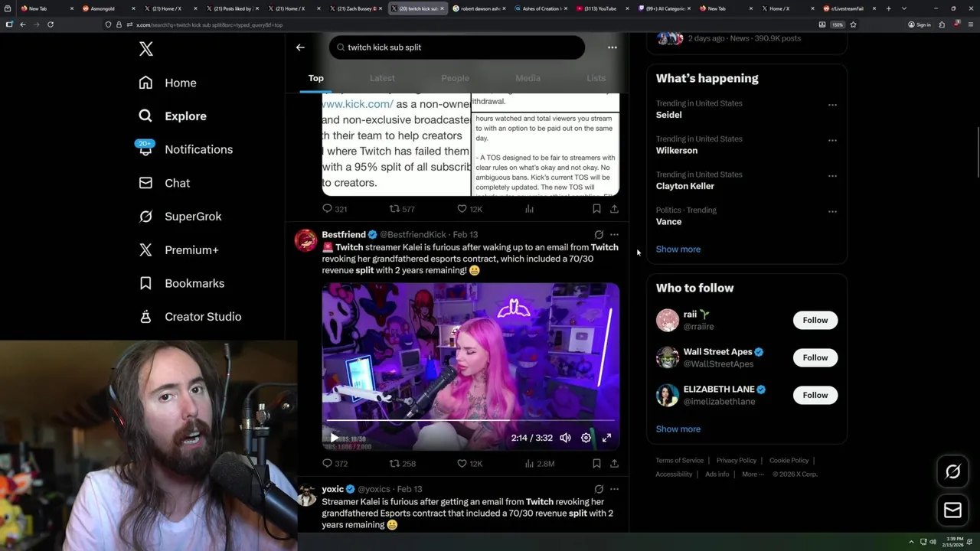This screenshot has height=551, width=980.
Task: Switch to the Top search tab
Action: point(315,78)
